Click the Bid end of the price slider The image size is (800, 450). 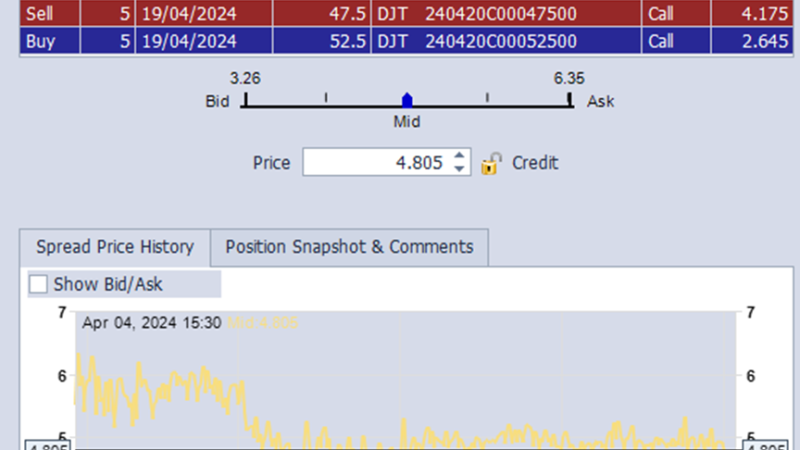[244, 100]
